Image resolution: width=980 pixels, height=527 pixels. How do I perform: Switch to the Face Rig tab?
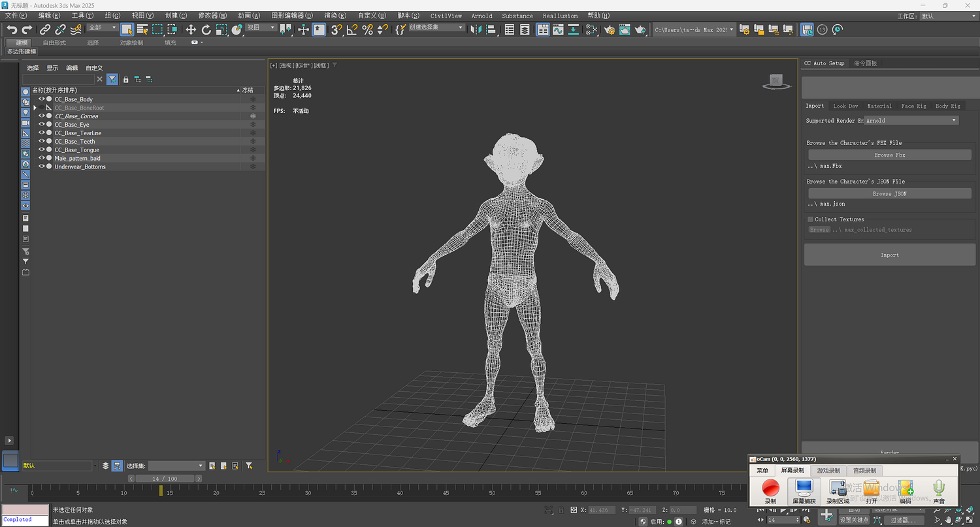[x=913, y=106]
